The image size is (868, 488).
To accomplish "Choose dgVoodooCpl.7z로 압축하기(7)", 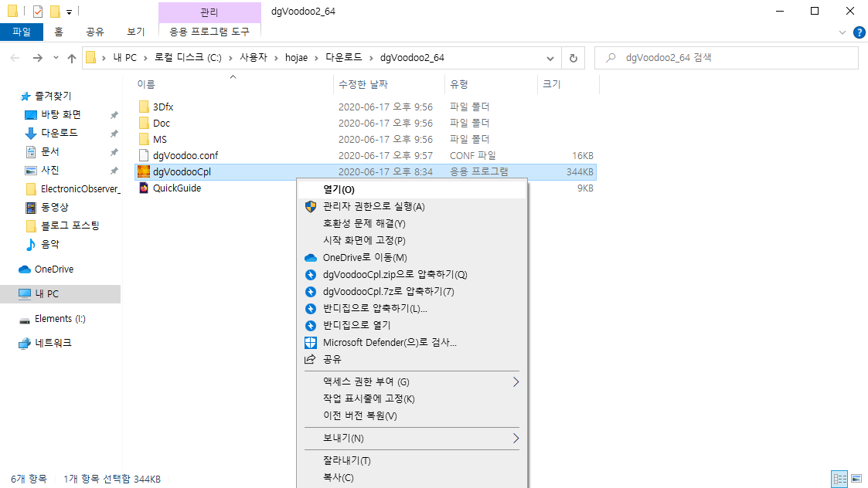I will pos(412,291).
